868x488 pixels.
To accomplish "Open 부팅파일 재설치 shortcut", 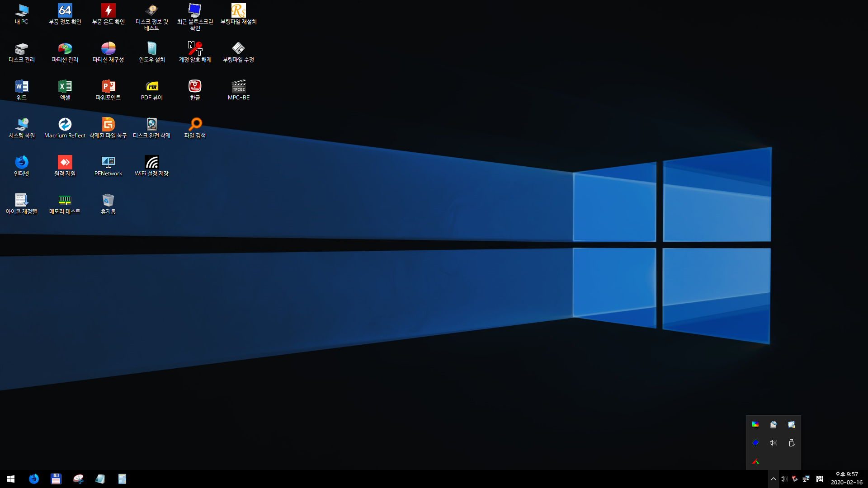I will (238, 14).
